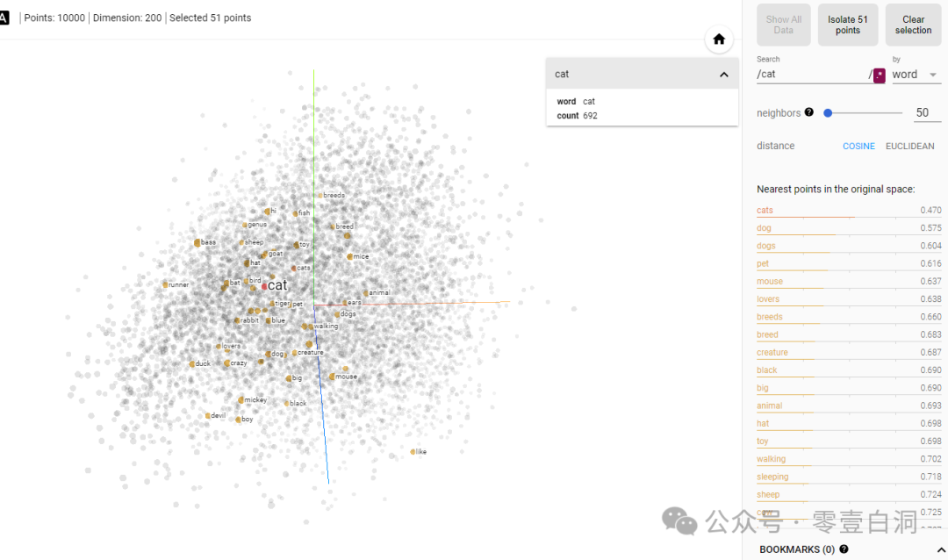Collapse the cat info card
This screenshot has height=560, width=948.
point(723,75)
